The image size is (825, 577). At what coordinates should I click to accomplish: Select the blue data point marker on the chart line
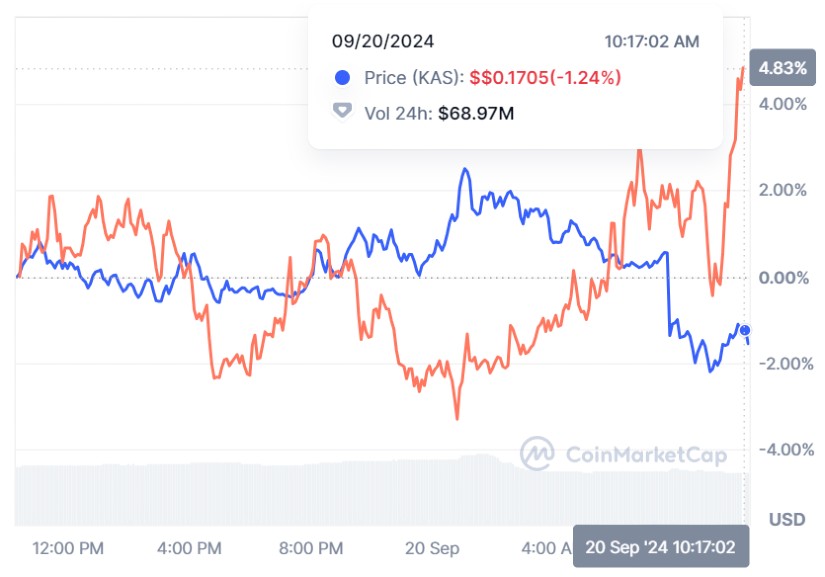745,331
